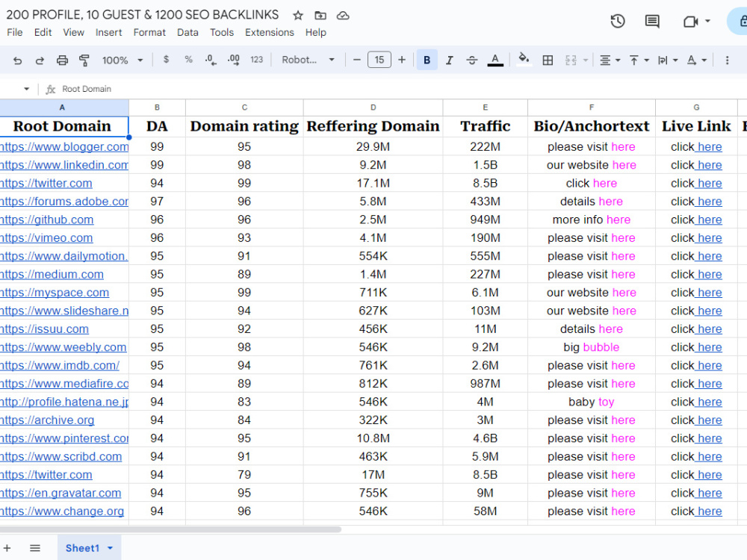Format as currency with dollar icon
The width and height of the screenshot is (747, 560).
pos(166,60)
